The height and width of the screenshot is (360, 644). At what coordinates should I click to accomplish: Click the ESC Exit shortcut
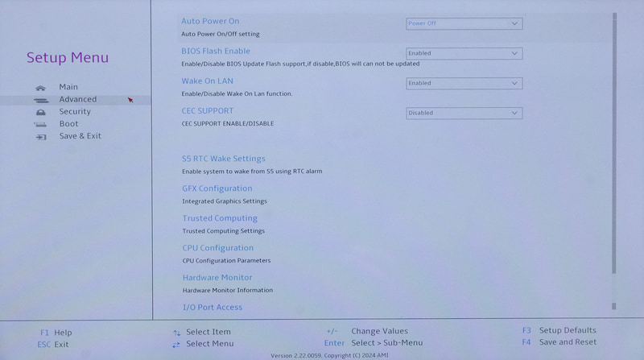53,345
